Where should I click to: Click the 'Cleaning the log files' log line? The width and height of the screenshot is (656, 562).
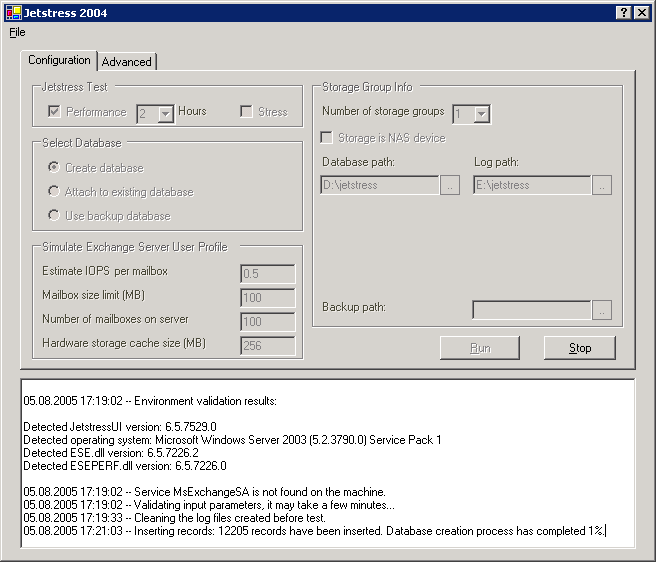174,518
